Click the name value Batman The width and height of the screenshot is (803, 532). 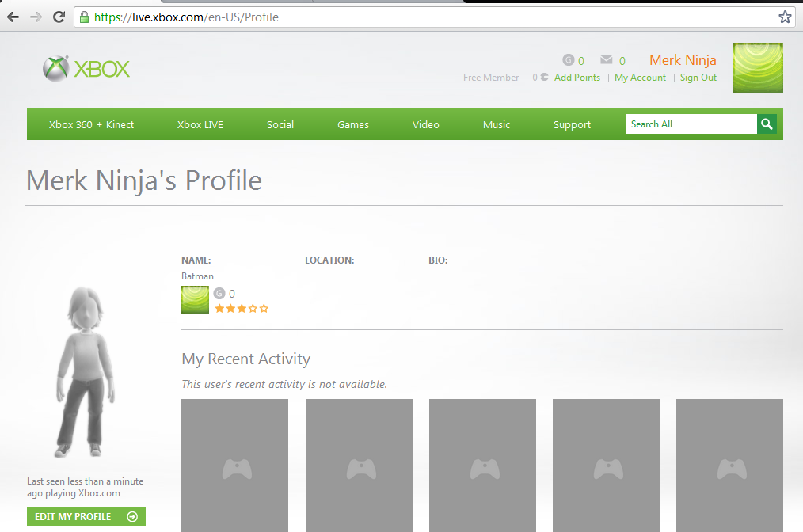pos(197,276)
